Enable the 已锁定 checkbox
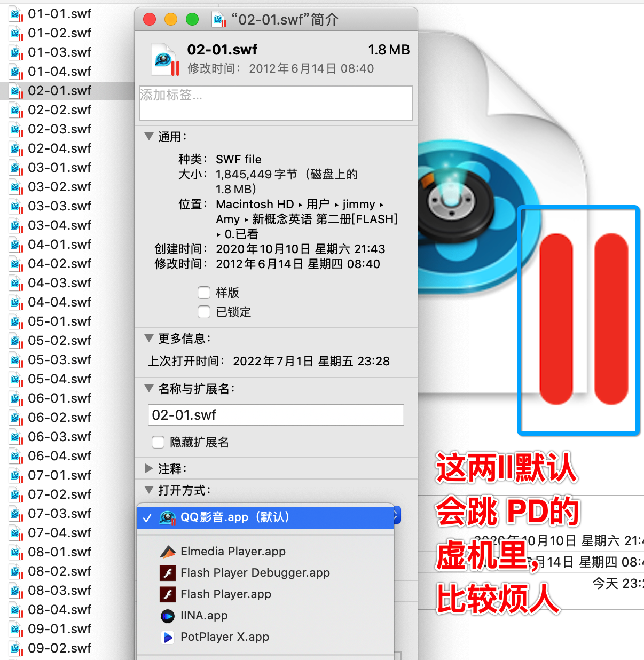The height and width of the screenshot is (660, 644). tap(204, 312)
